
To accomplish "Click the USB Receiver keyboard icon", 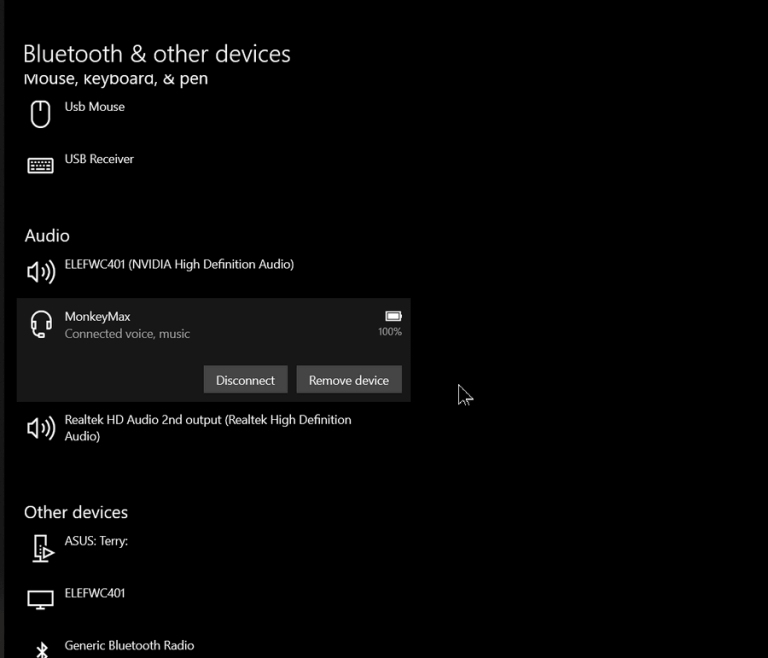I will pyautogui.click(x=40, y=166).
